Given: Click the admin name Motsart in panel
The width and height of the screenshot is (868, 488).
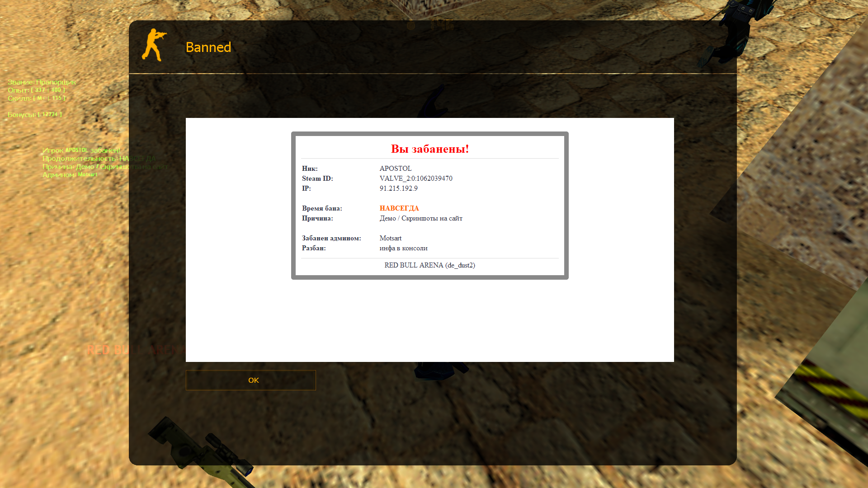Looking at the screenshot, I should point(390,238).
